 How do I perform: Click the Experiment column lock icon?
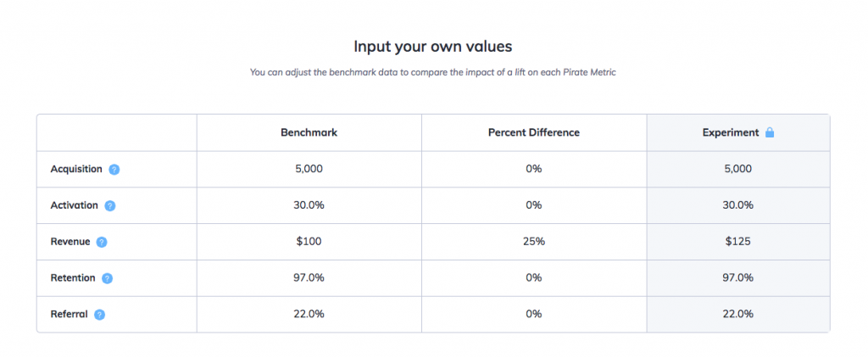coord(770,132)
